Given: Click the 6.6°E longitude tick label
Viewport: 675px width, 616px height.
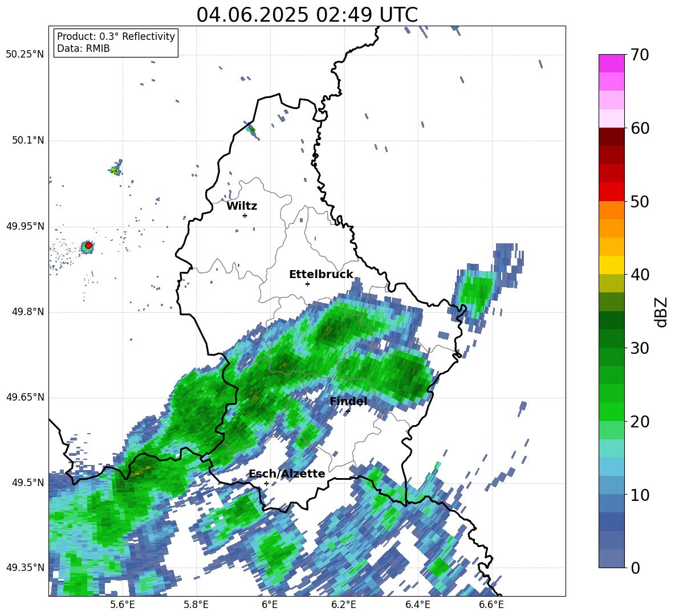Looking at the screenshot, I should click(491, 605).
